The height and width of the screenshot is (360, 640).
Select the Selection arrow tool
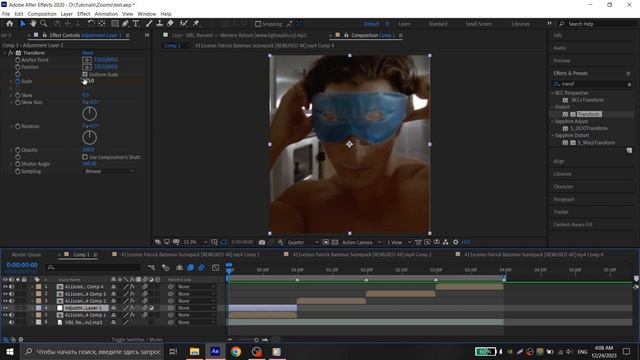(x=23, y=24)
